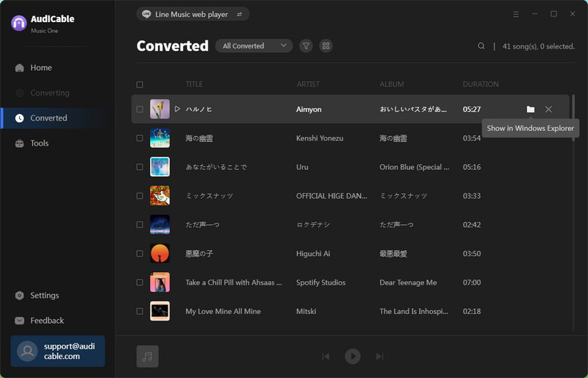
Task: Open Settings from the sidebar
Action: pos(37,296)
